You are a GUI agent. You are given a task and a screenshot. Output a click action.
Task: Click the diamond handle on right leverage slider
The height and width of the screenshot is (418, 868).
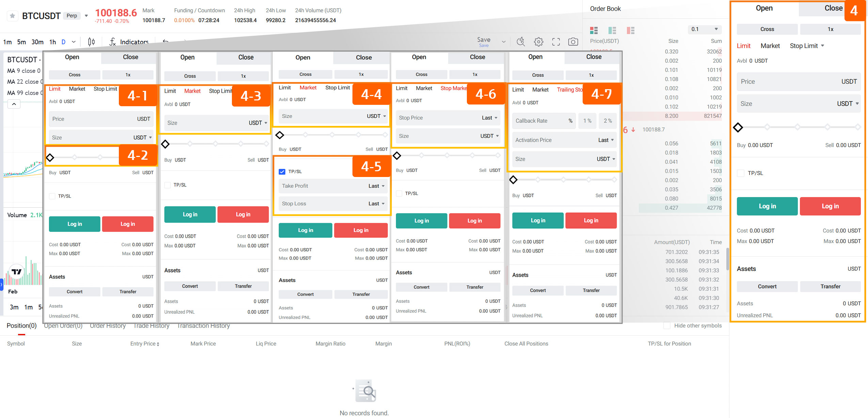(x=738, y=127)
